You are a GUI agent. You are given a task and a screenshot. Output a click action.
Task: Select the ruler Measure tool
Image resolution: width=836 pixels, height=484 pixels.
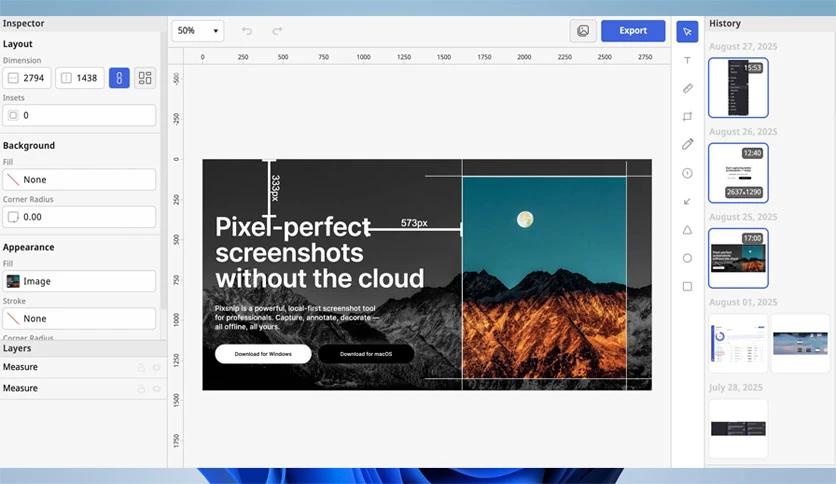click(x=687, y=88)
